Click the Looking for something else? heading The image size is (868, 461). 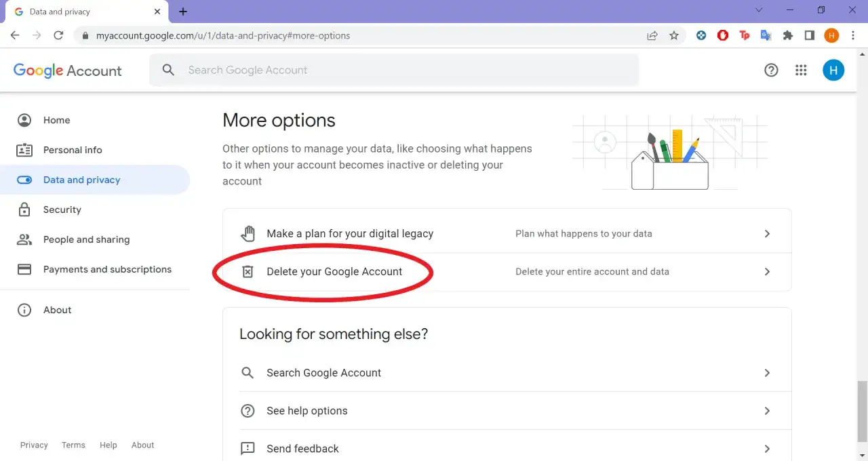pos(334,334)
